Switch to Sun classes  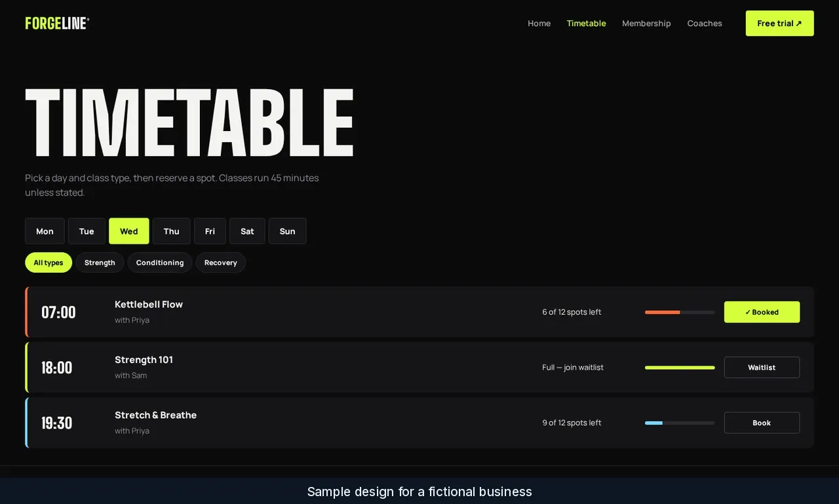click(287, 231)
